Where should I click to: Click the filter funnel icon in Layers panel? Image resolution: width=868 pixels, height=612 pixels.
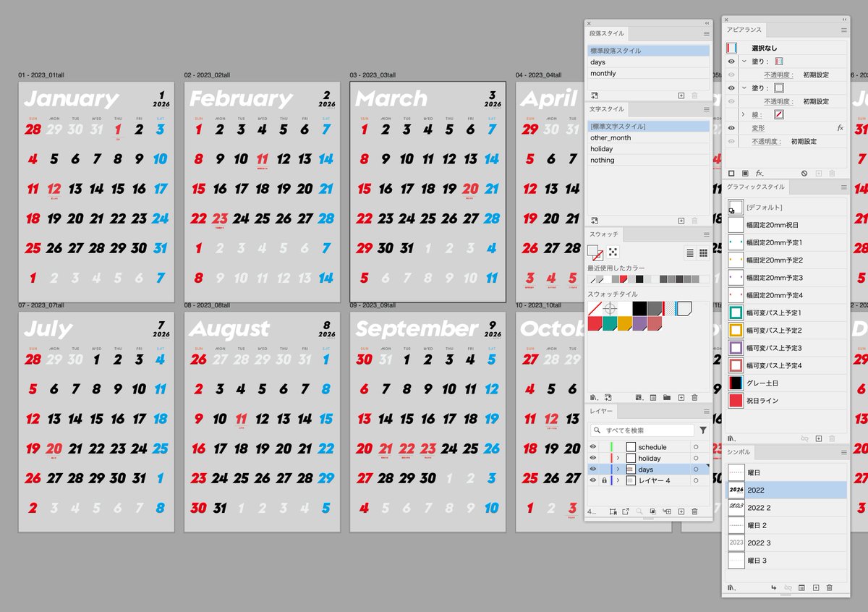(703, 430)
